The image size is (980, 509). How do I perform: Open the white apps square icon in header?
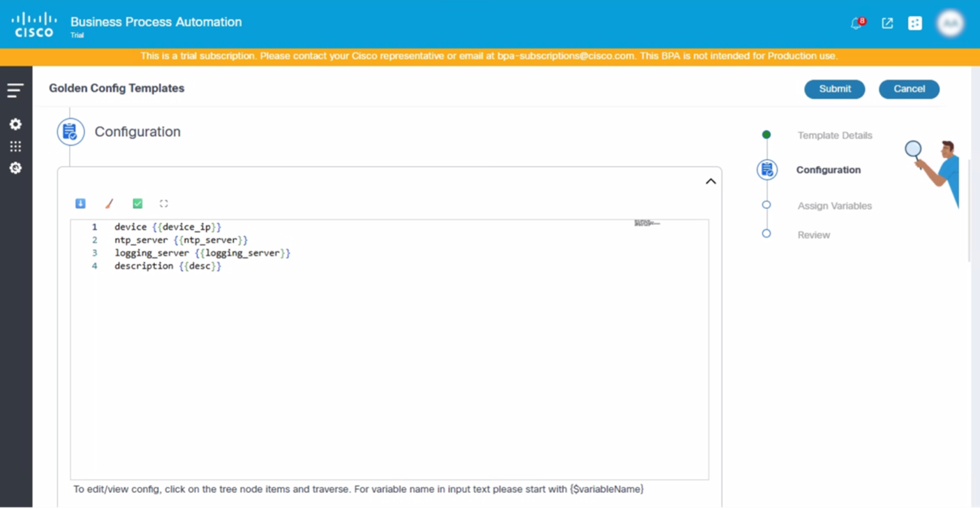pyautogui.click(x=915, y=23)
